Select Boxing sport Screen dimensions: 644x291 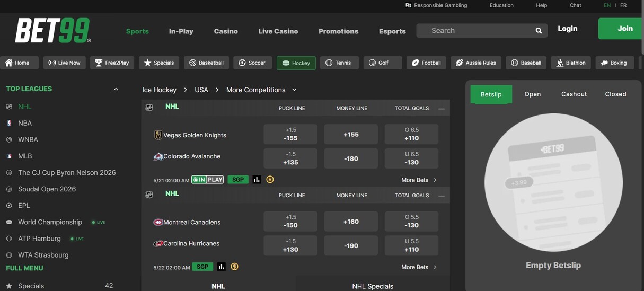(615, 63)
